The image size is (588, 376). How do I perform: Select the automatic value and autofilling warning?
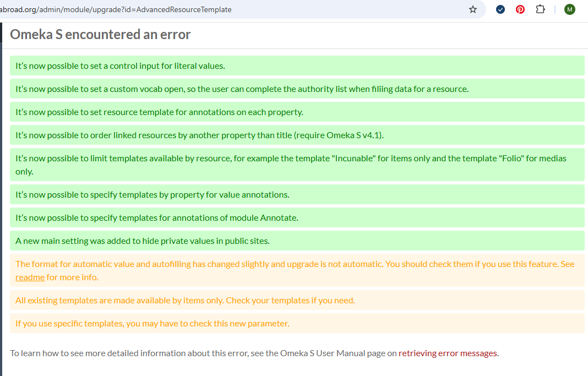point(297,271)
